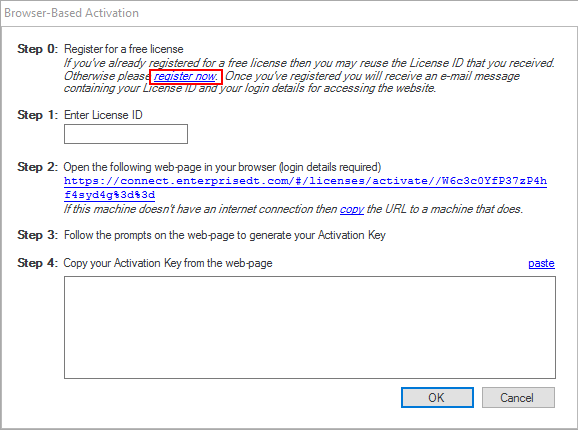Click the 'Step 2:' heading label
This screenshot has width=578, height=430.
[37, 167]
